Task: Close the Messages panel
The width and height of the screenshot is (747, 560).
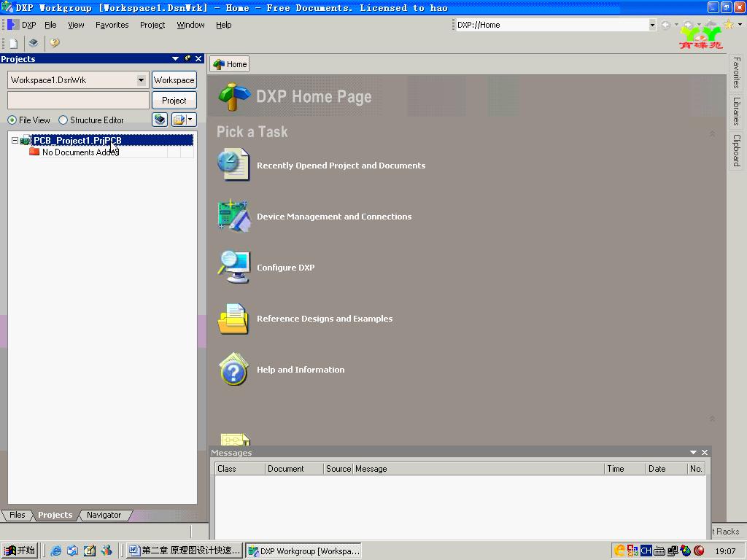Action: (705, 452)
